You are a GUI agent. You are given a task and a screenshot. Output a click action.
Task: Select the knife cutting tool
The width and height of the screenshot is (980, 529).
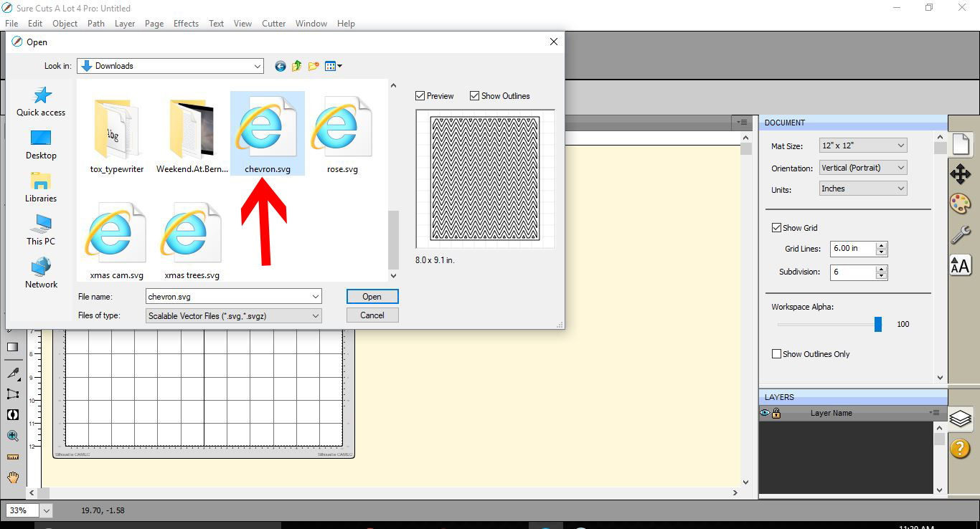tap(13, 373)
